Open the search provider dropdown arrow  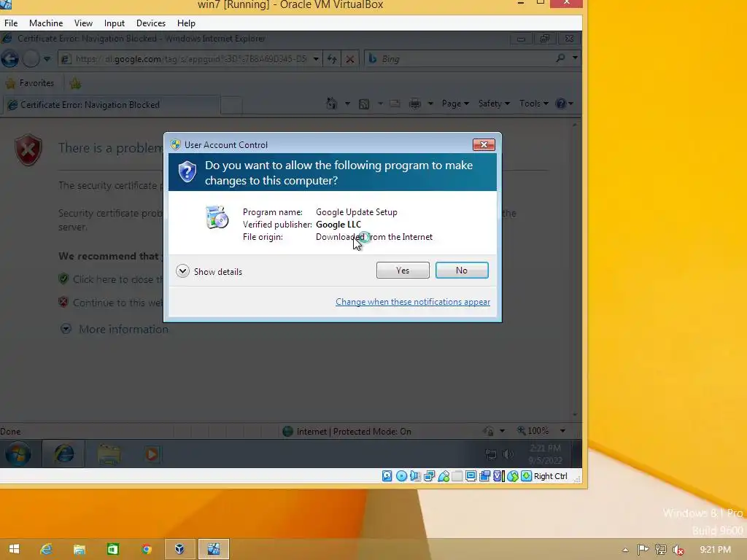click(x=575, y=58)
